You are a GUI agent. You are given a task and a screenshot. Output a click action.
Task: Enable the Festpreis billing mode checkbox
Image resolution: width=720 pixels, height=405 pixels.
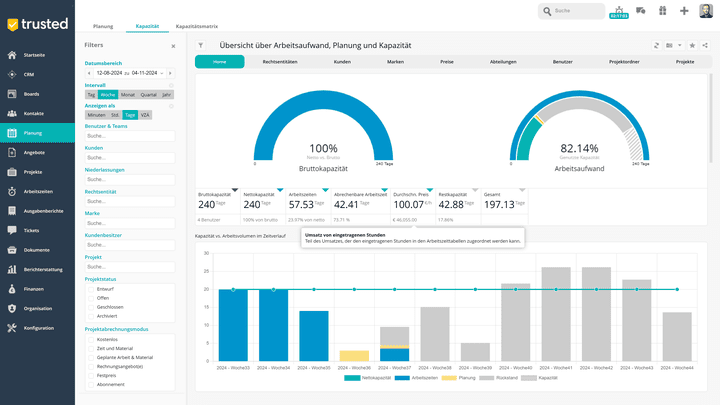90,375
